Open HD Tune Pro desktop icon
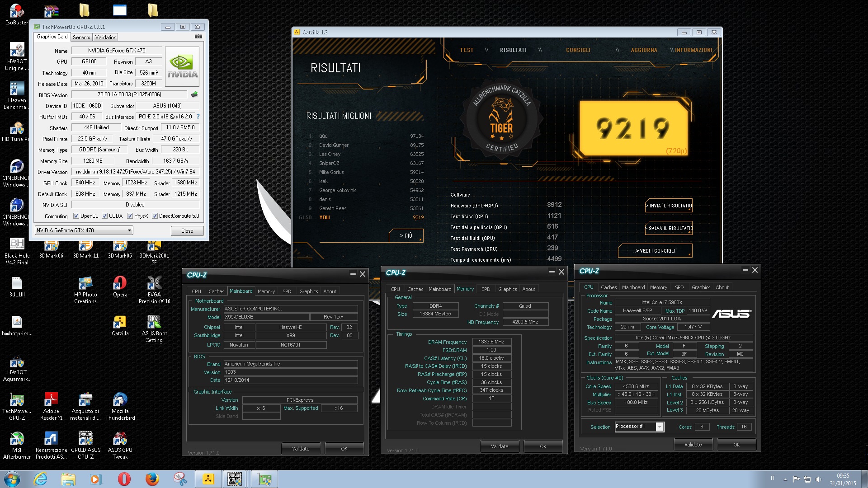This screenshot has width=868, height=488. coord(17,131)
